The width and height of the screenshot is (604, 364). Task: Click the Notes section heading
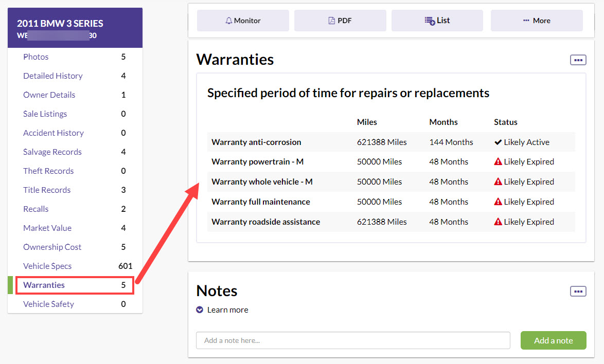point(217,291)
